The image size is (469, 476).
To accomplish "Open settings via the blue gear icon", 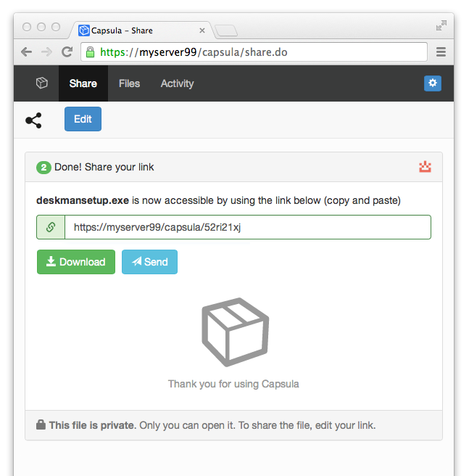I will (433, 83).
